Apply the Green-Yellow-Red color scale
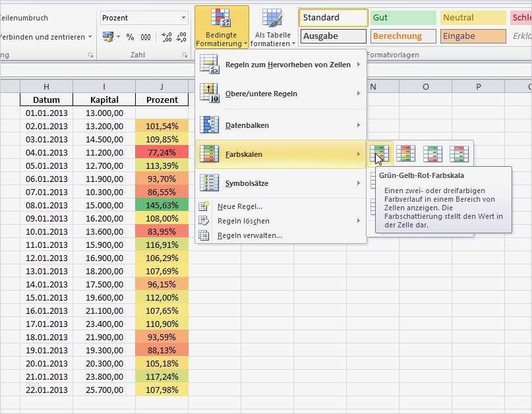Image resolution: width=532 pixels, height=414 pixels. (x=380, y=154)
